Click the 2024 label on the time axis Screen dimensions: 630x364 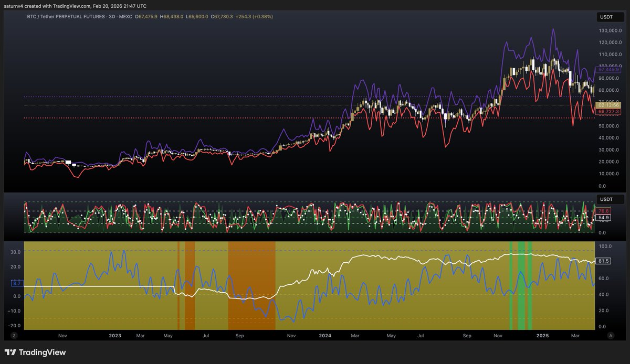325,335
